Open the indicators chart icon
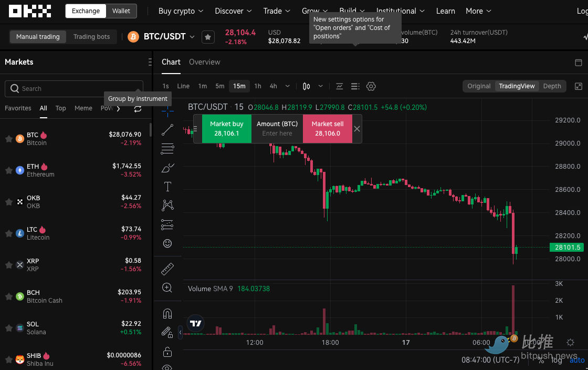 [339, 86]
